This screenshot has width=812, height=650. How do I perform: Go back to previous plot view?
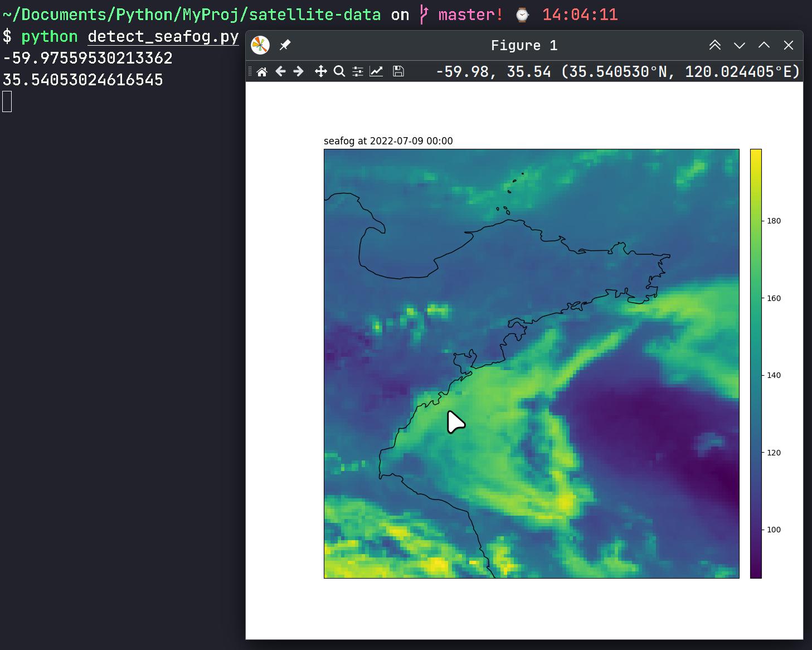pyautogui.click(x=280, y=71)
